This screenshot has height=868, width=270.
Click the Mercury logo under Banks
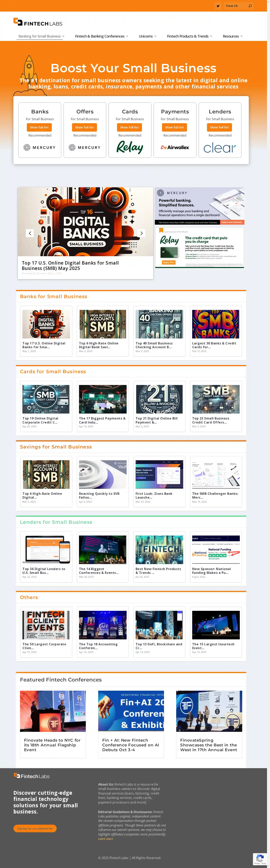tap(39, 147)
